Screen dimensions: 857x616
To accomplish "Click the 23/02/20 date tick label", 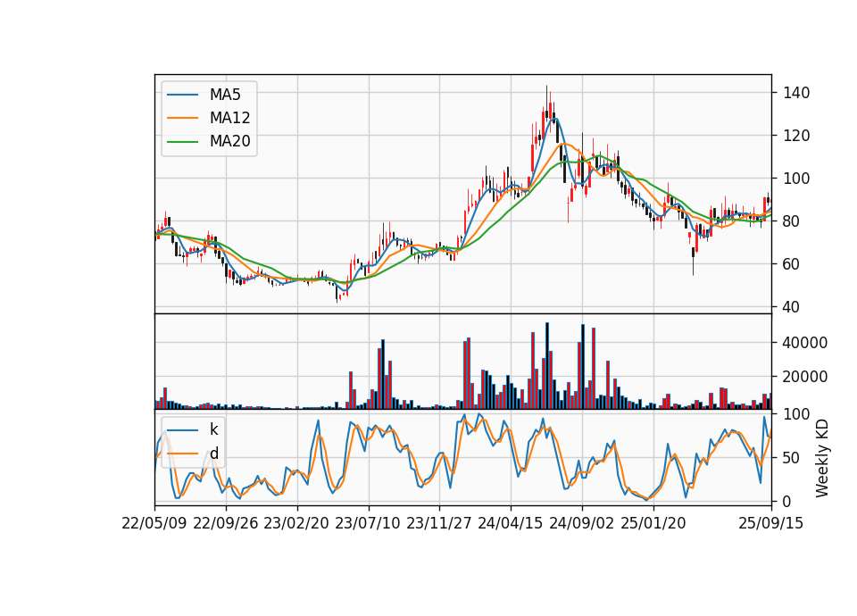I will click(296, 523).
